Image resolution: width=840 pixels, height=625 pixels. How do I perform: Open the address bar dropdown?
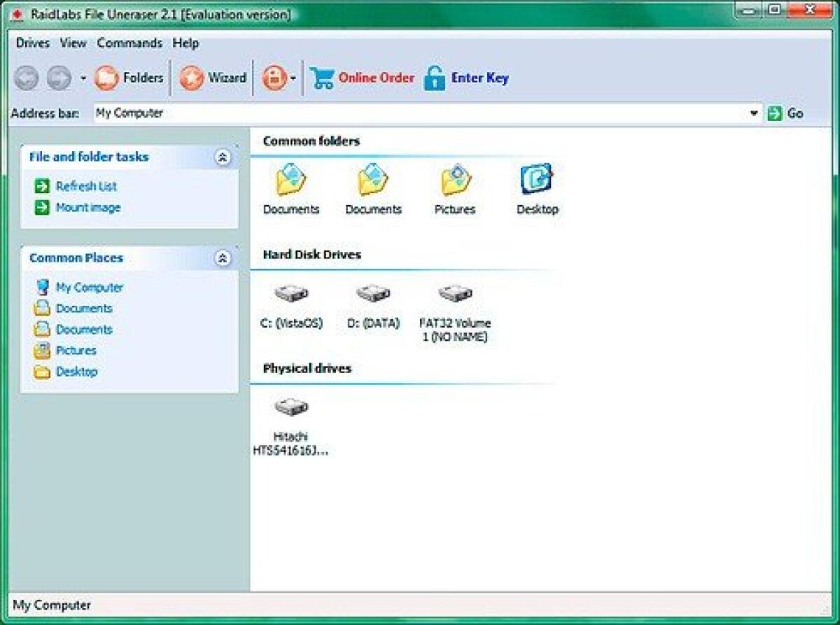(x=755, y=113)
